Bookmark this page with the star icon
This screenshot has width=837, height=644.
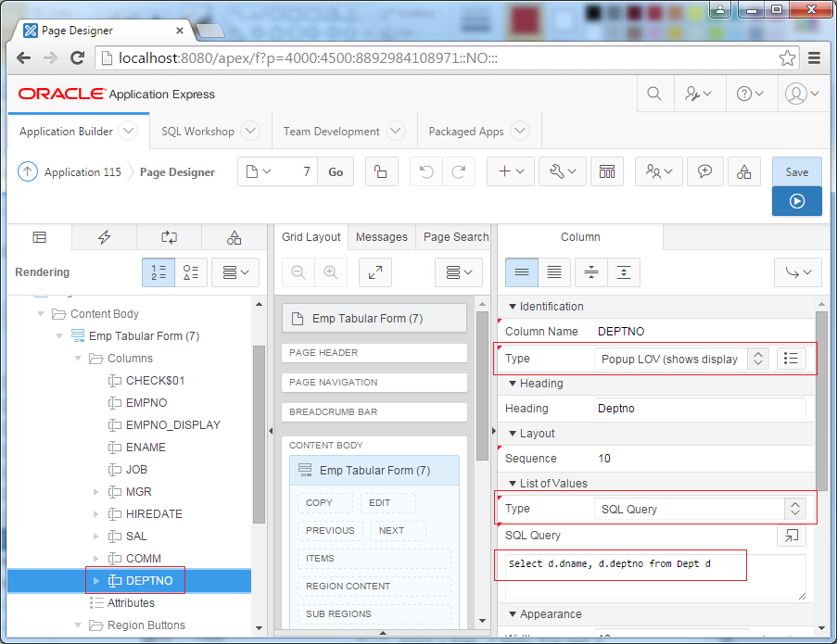click(x=787, y=57)
